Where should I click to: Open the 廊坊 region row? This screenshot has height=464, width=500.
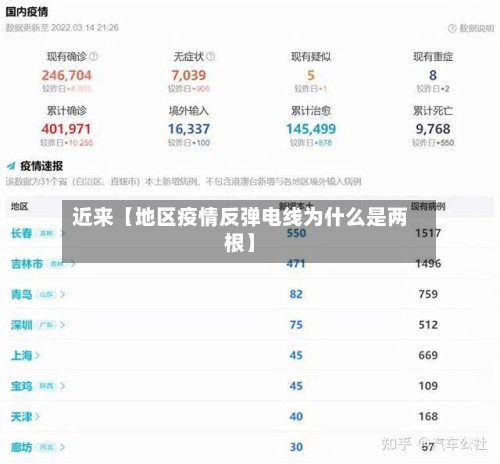click(x=250, y=447)
